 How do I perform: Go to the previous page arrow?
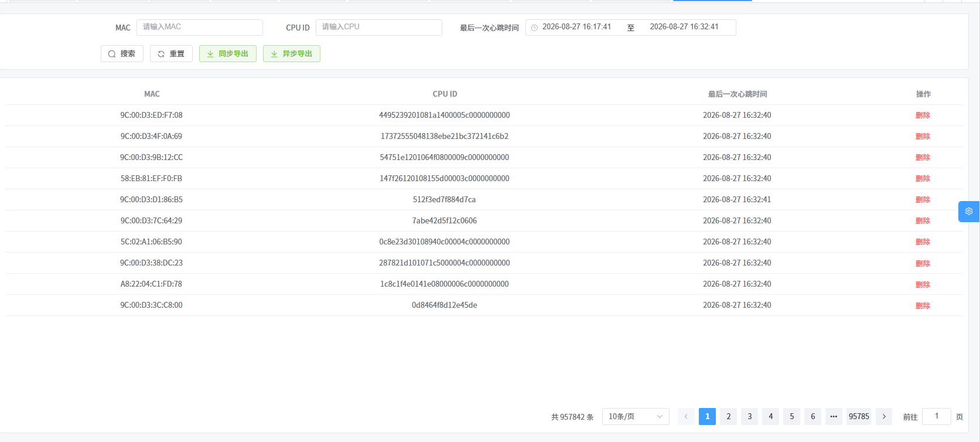[686, 416]
